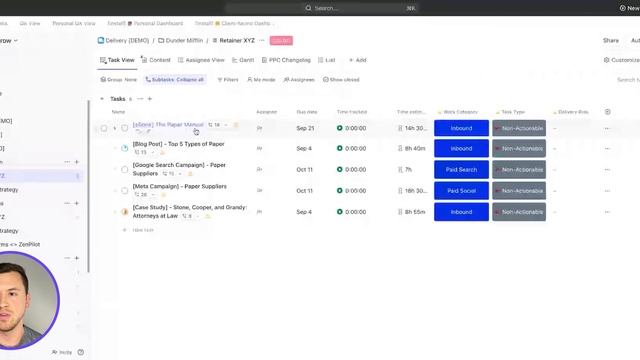Click the Invite icon at sidebar bottom
640x360 pixels.
coord(54,352)
